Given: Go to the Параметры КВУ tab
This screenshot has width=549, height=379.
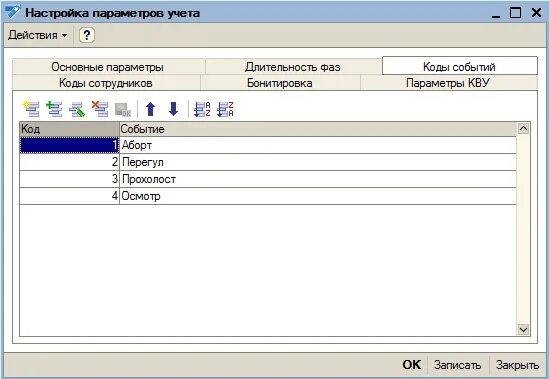Looking at the screenshot, I should [x=448, y=83].
